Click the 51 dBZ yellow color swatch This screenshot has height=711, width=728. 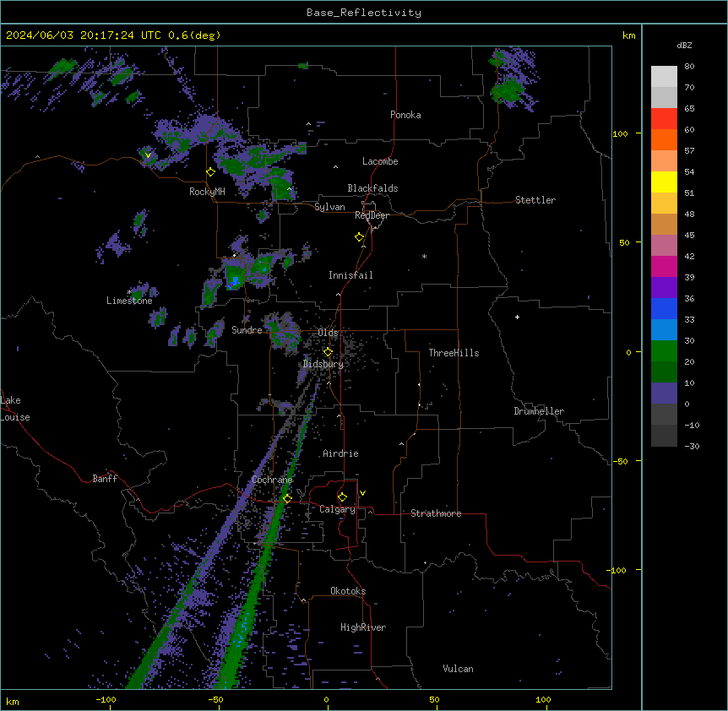click(664, 182)
